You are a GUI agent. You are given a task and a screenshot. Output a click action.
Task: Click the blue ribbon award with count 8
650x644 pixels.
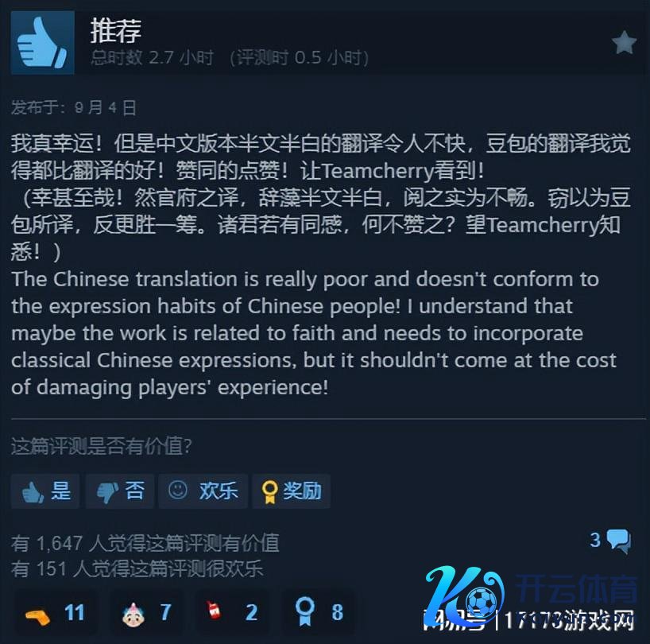tap(304, 611)
